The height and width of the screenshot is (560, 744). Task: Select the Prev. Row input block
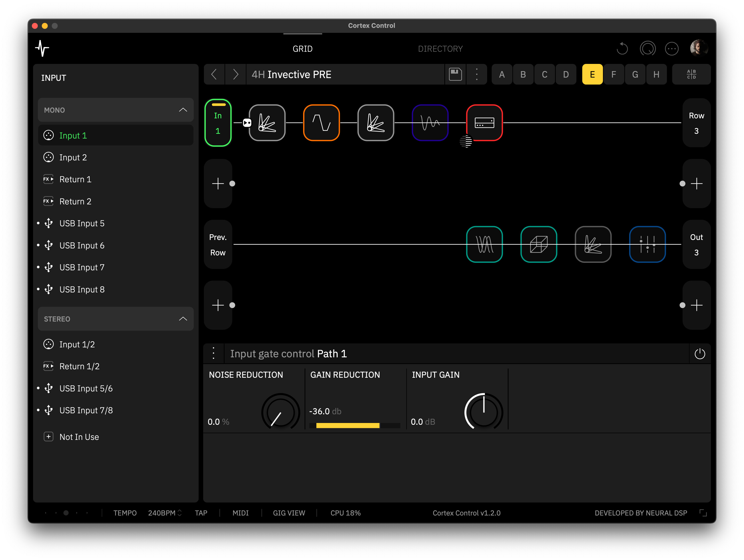pyautogui.click(x=218, y=244)
